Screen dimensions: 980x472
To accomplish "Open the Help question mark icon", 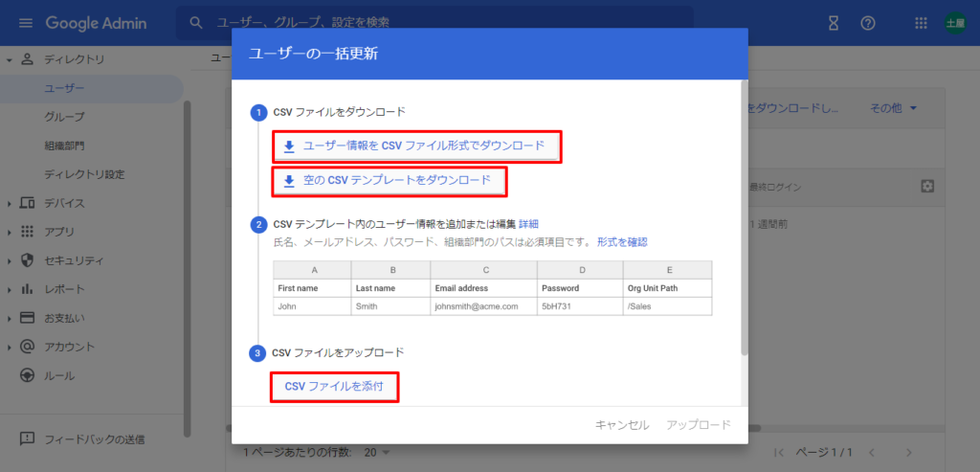I will 868,23.
